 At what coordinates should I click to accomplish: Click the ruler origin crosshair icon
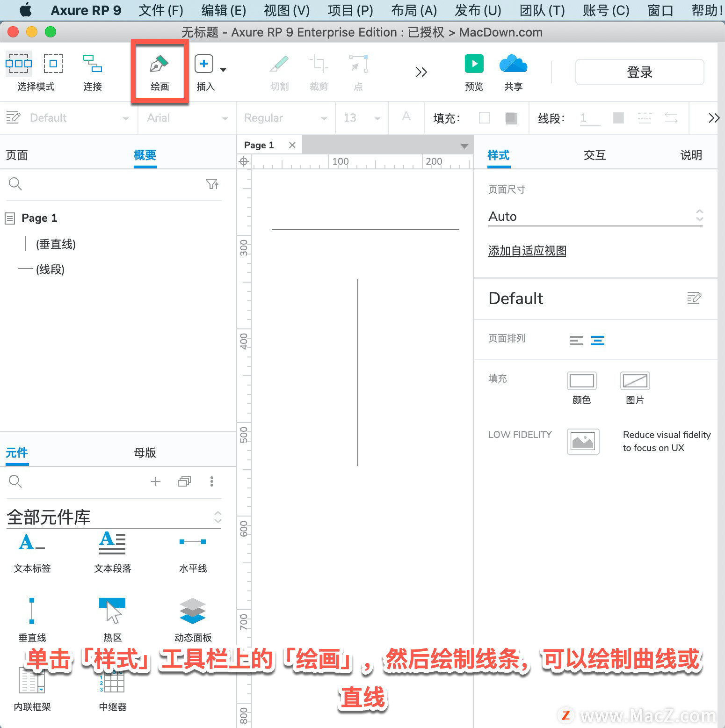tap(244, 161)
